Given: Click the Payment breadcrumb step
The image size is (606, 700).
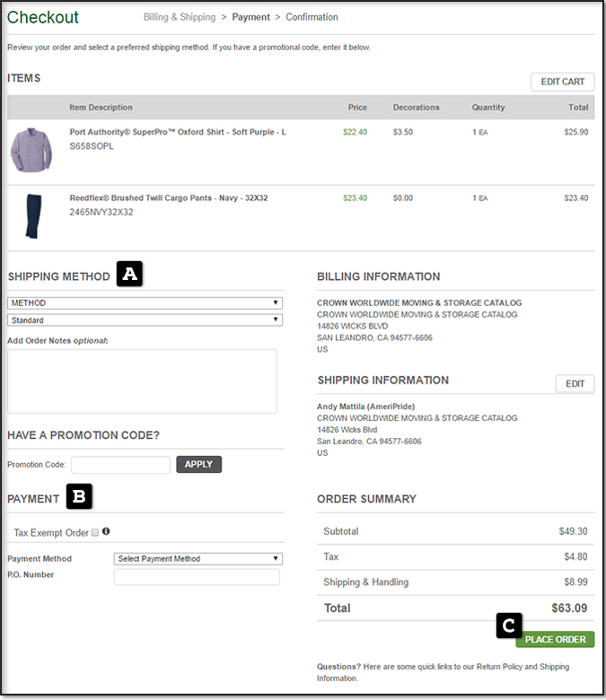Looking at the screenshot, I should 251,17.
